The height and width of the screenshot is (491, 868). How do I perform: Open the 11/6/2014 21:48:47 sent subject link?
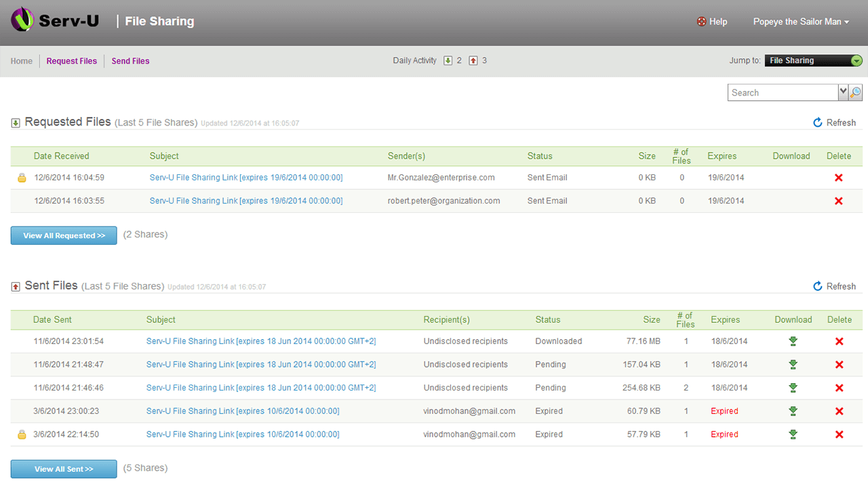[261, 364]
